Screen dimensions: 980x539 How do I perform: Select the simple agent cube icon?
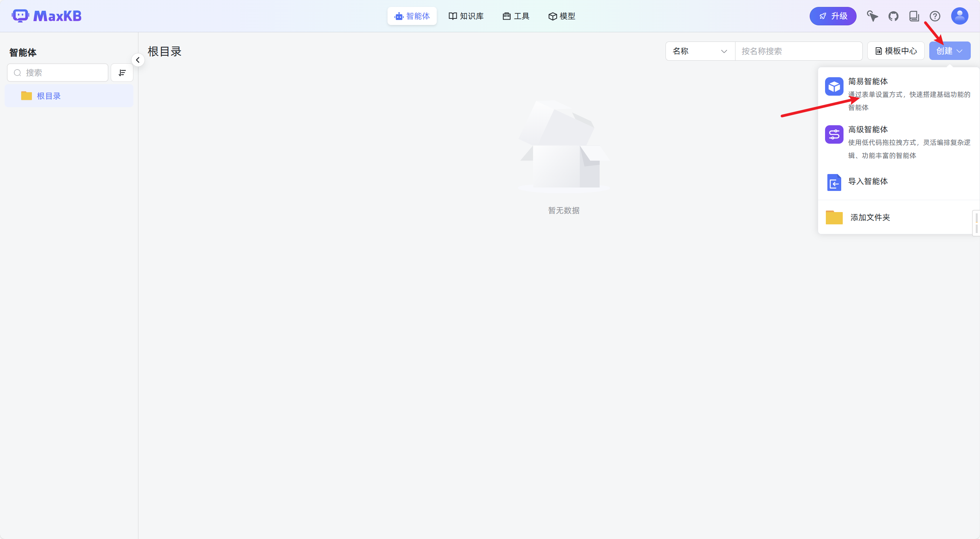[x=834, y=86]
